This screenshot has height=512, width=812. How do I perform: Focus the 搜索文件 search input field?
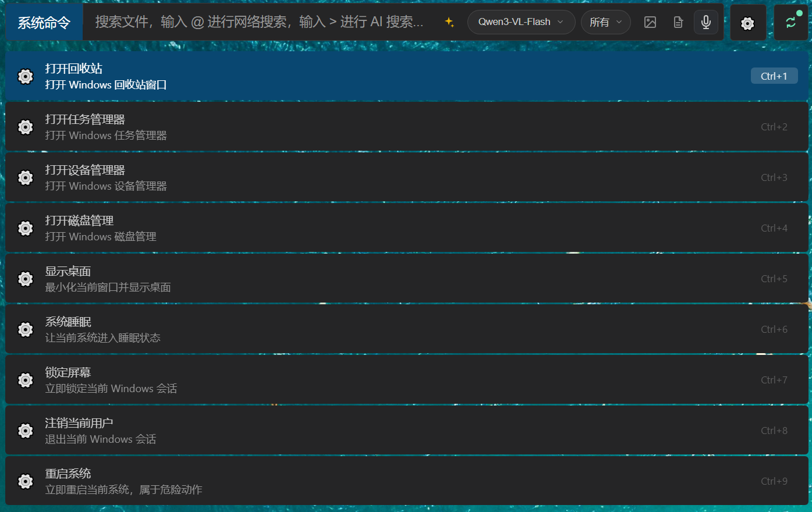tap(260, 22)
